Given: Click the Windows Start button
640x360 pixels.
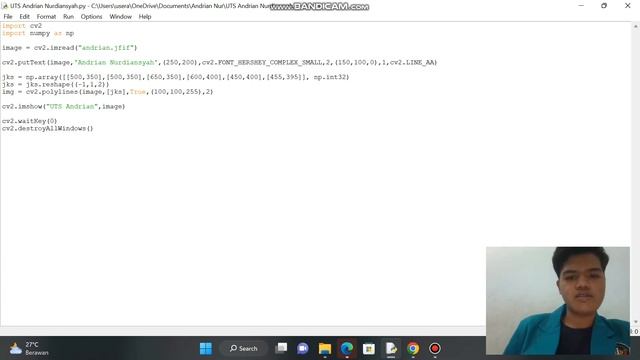Looking at the screenshot, I should (206, 348).
